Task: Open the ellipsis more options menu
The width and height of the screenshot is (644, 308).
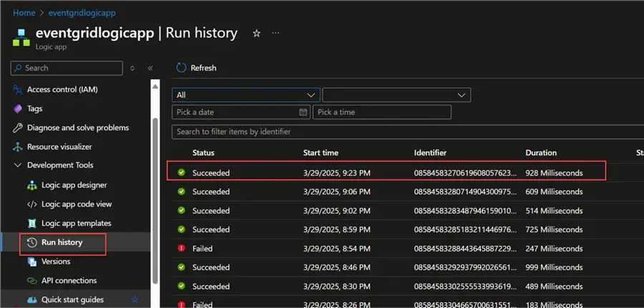Action: tap(275, 33)
